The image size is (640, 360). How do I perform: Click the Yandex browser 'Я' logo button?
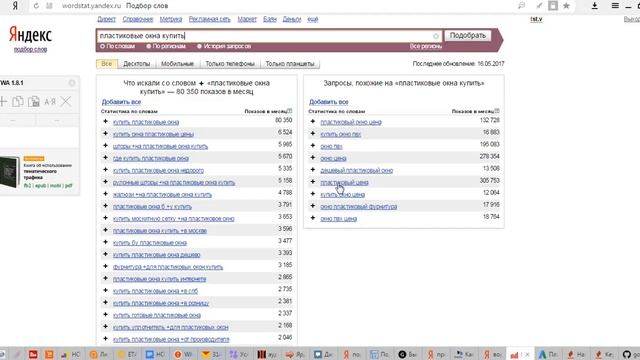15,6
